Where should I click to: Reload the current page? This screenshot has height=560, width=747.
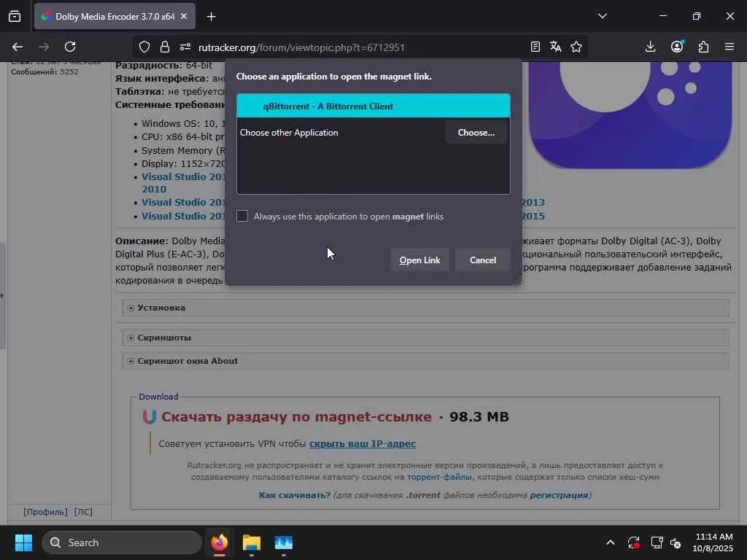[70, 47]
